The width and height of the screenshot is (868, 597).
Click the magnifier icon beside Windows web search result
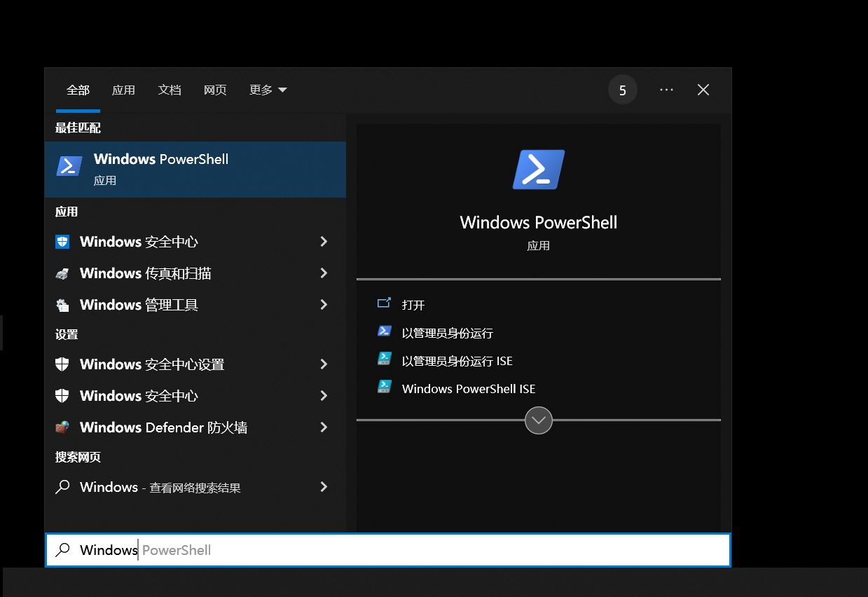point(63,486)
